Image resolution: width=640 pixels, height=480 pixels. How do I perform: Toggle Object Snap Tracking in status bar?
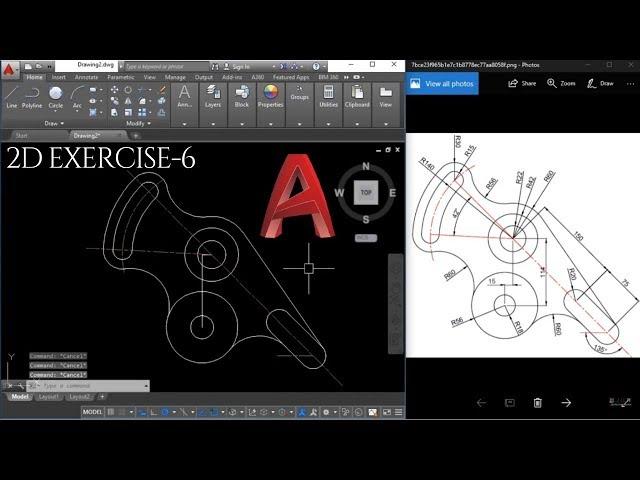coord(202,412)
